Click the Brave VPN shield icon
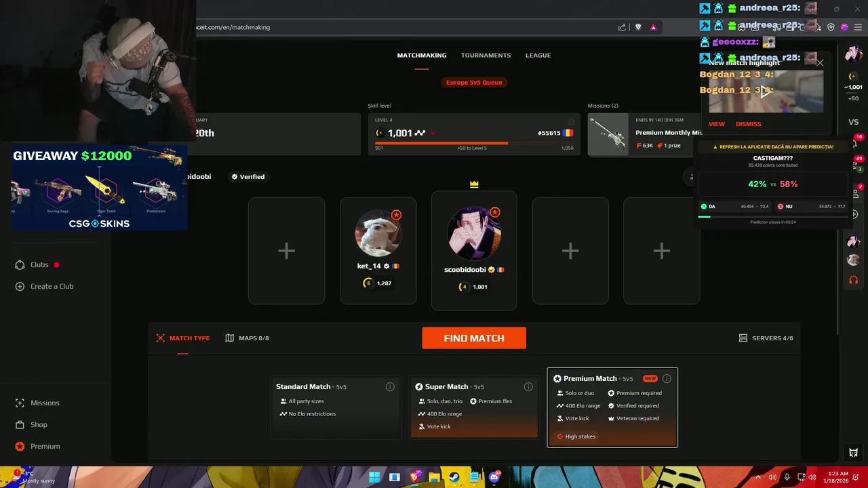 coord(831,27)
